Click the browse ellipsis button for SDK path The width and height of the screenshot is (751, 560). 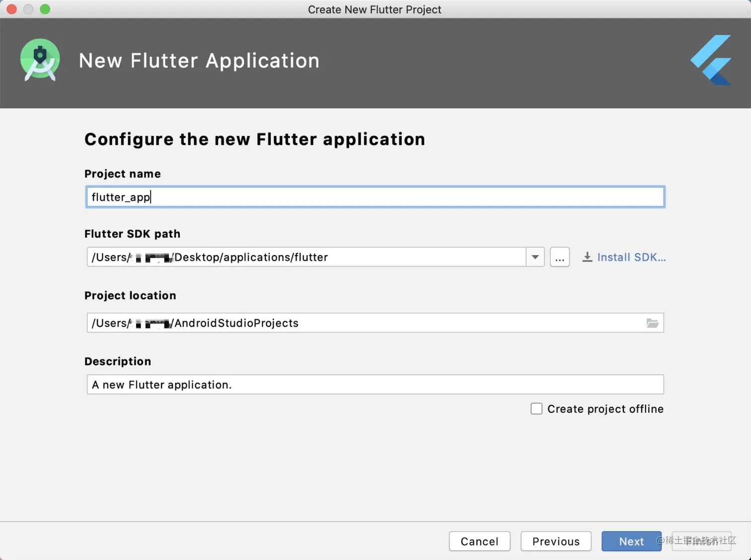point(560,257)
